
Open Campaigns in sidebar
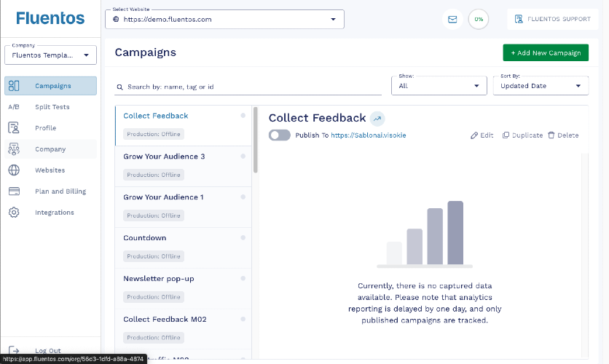pyautogui.click(x=50, y=86)
